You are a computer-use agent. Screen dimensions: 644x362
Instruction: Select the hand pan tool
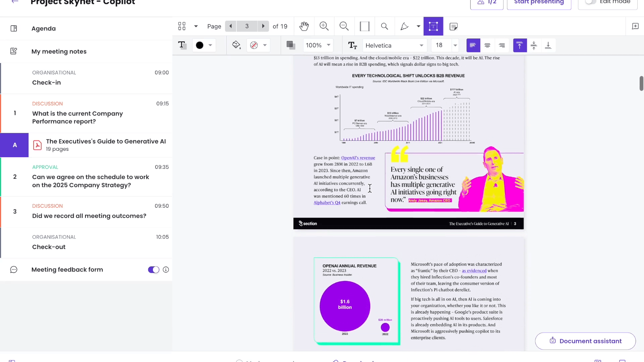[x=304, y=26]
